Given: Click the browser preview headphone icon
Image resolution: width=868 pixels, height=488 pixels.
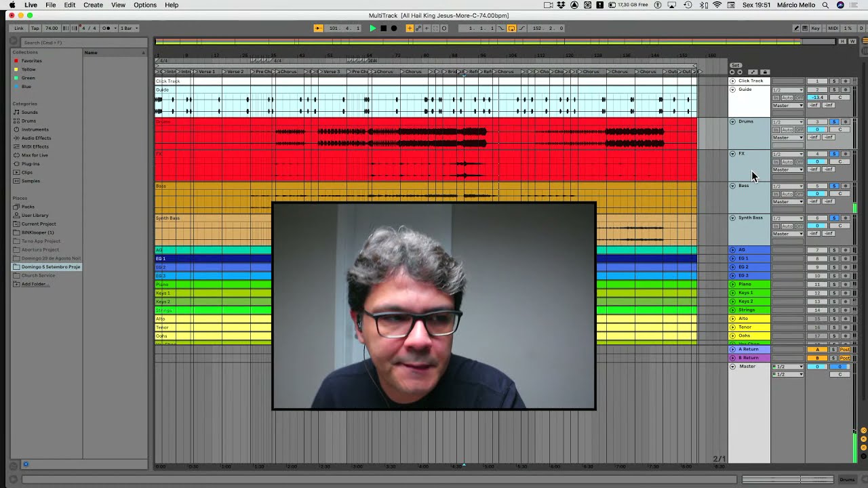Looking at the screenshot, I should [26, 464].
